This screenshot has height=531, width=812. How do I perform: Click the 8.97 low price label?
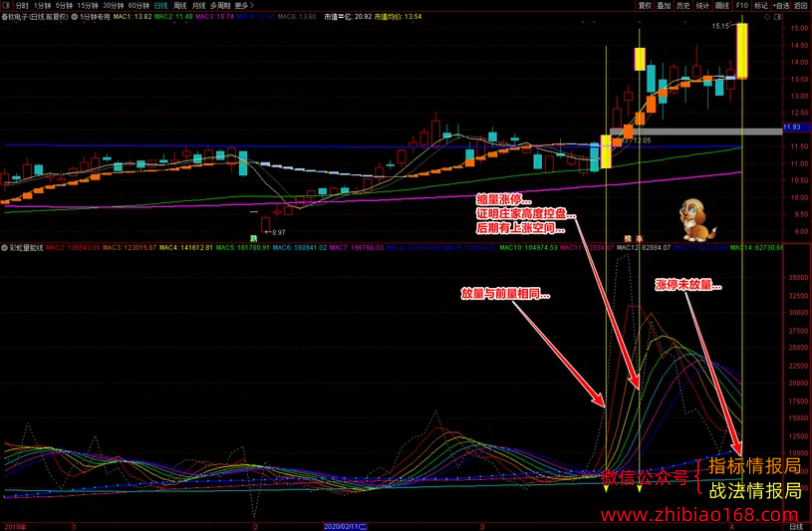coord(279,232)
